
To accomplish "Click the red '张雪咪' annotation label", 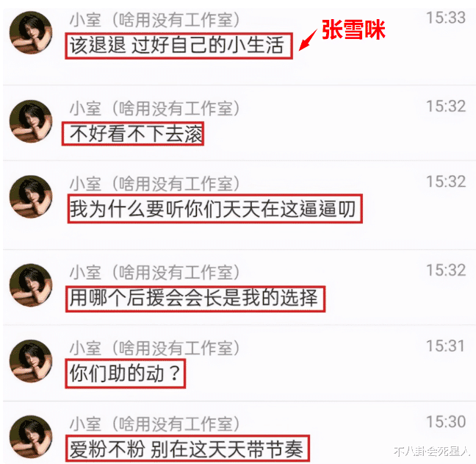I will coord(353,29).
